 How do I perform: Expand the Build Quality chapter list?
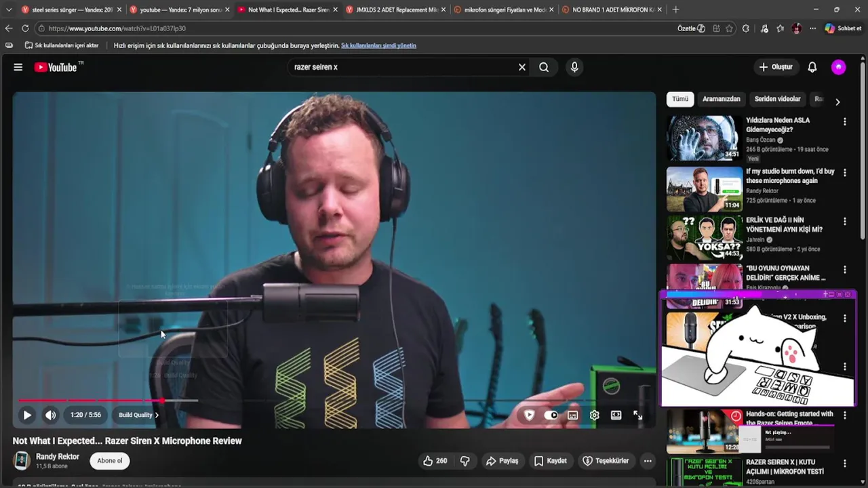coord(138,415)
